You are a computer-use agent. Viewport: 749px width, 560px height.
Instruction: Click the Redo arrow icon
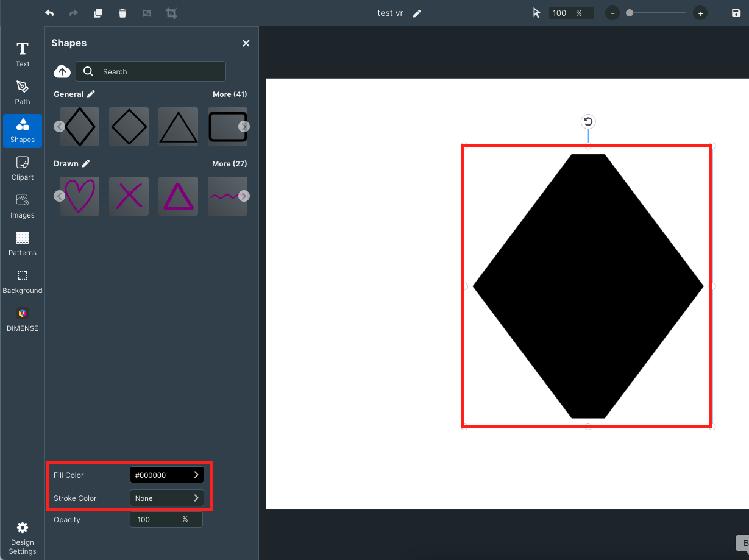click(x=74, y=13)
